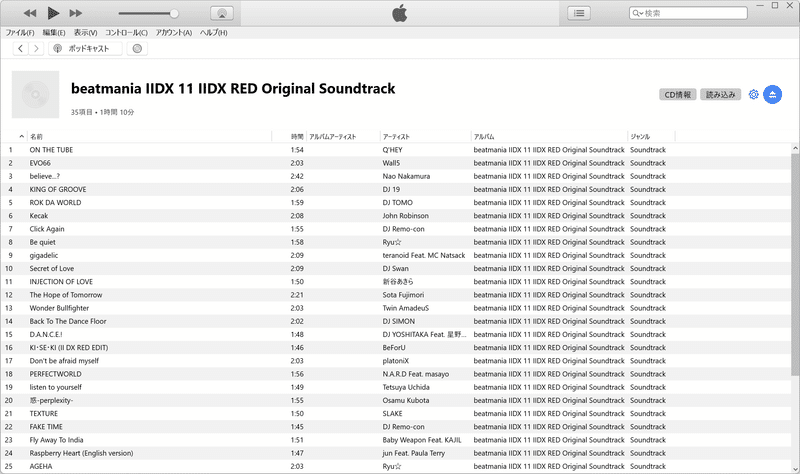The width and height of the screenshot is (800, 474).
Task: Click artist Sota Fujimori
Action: [x=403, y=295]
